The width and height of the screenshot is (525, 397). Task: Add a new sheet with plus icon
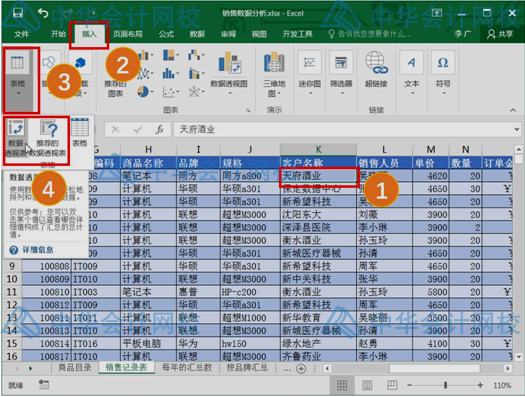[x=301, y=369]
